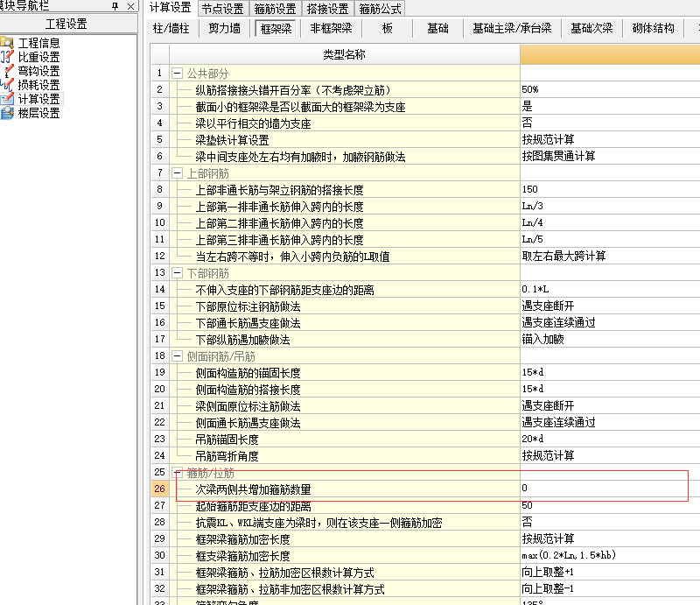The width and height of the screenshot is (700, 605).
Task: Edit 按图集贯通计算 value in row 6
Action: coord(610,157)
